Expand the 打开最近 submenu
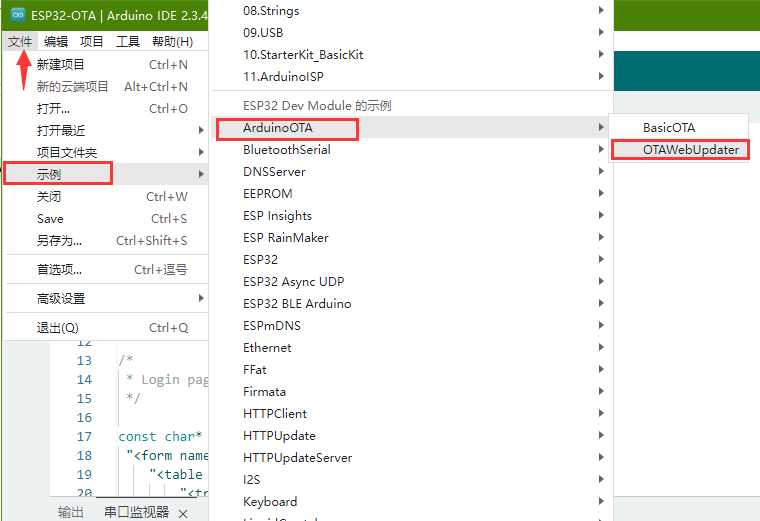The image size is (760, 521). coord(106,130)
